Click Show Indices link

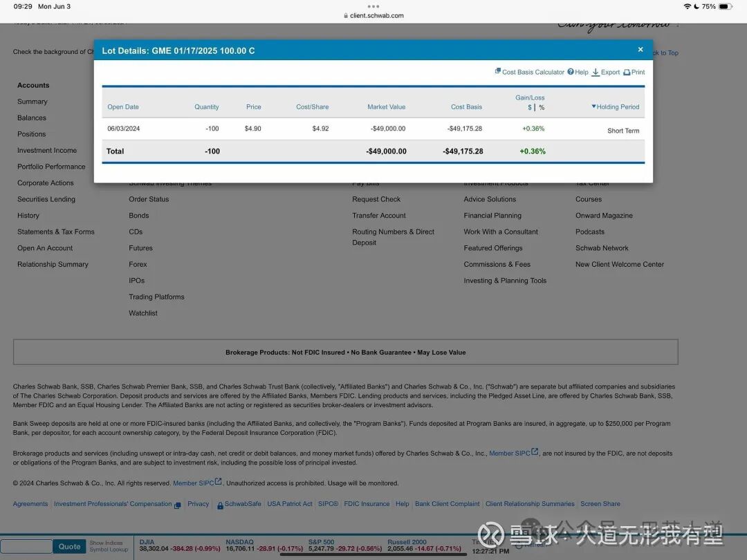106,543
